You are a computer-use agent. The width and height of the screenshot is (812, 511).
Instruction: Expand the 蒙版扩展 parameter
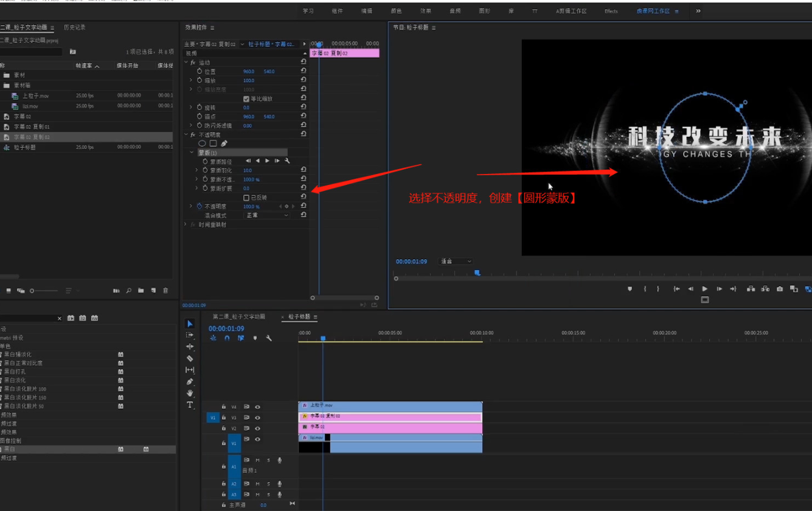(x=196, y=189)
